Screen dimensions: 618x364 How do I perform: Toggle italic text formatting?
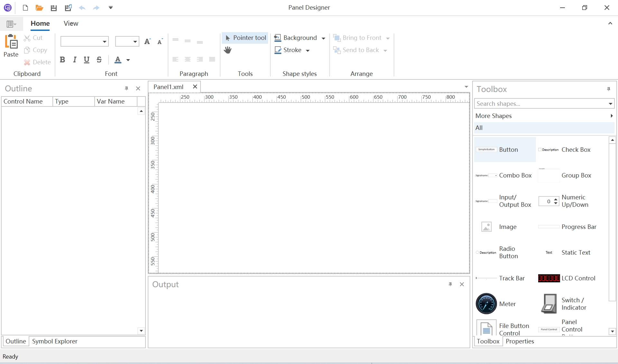(74, 59)
